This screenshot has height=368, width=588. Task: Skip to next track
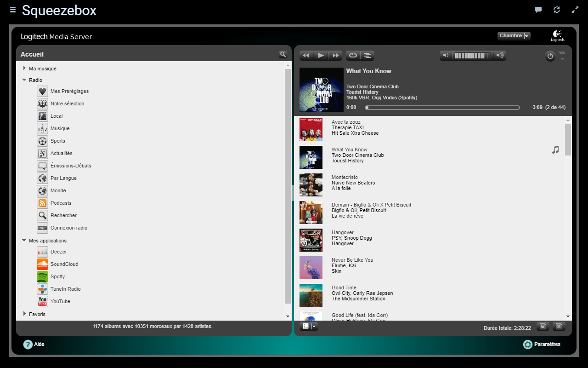coord(336,56)
